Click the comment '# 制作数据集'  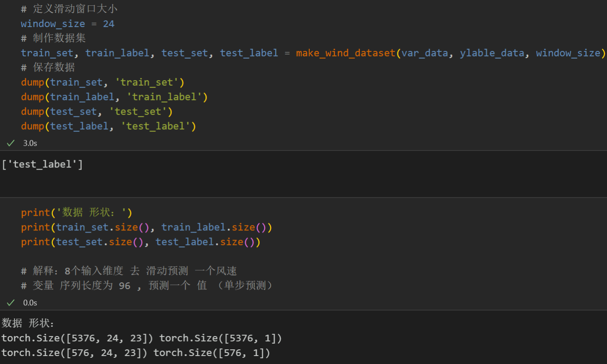coord(53,38)
